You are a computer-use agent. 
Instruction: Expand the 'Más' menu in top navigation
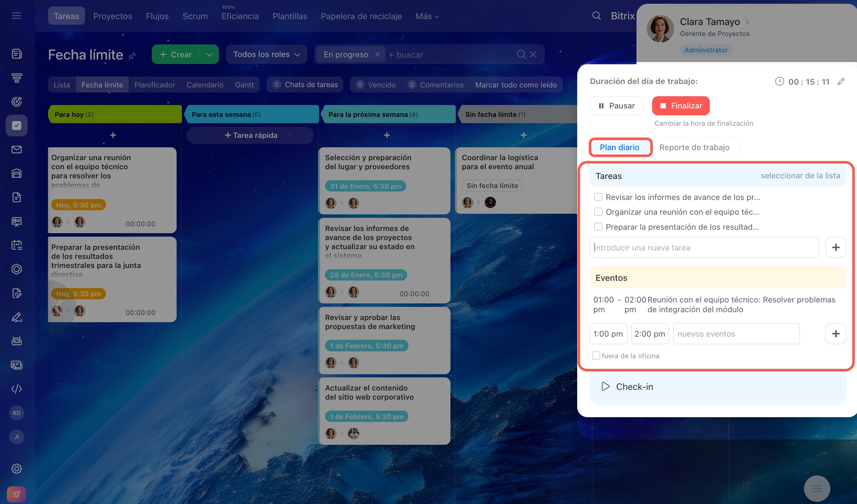[x=427, y=16]
